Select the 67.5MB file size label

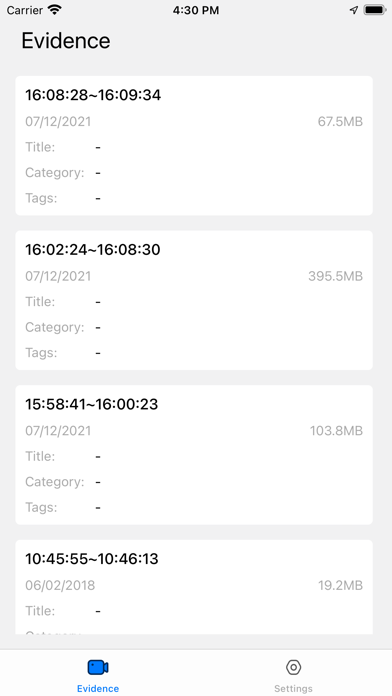[x=340, y=122]
